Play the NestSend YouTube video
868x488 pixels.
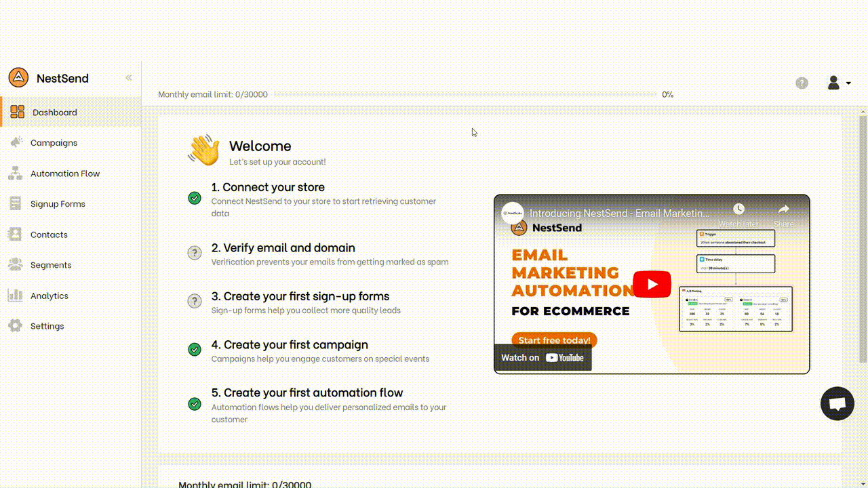[652, 284]
